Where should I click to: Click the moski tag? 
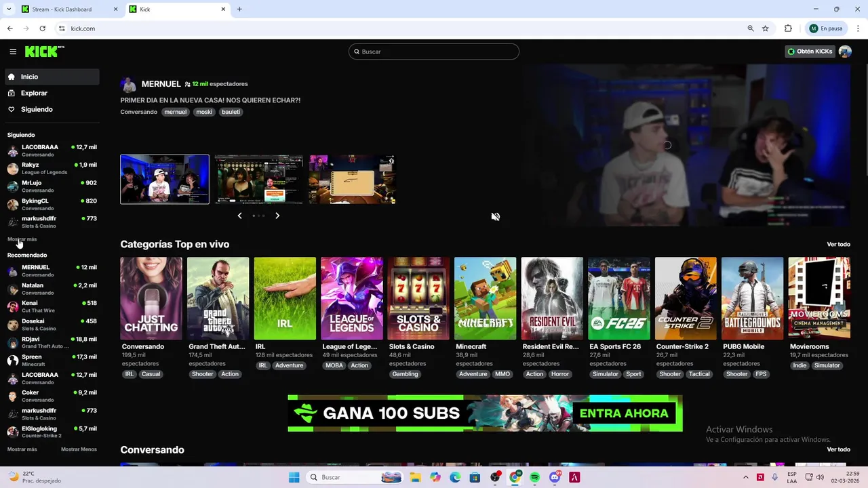(204, 112)
